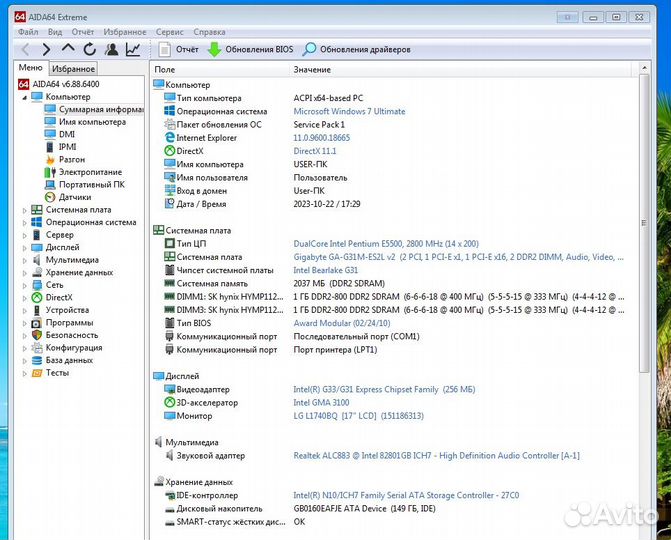This screenshot has height=540, width=671.
Task: Switch to the Избранное tab
Action: (73, 69)
